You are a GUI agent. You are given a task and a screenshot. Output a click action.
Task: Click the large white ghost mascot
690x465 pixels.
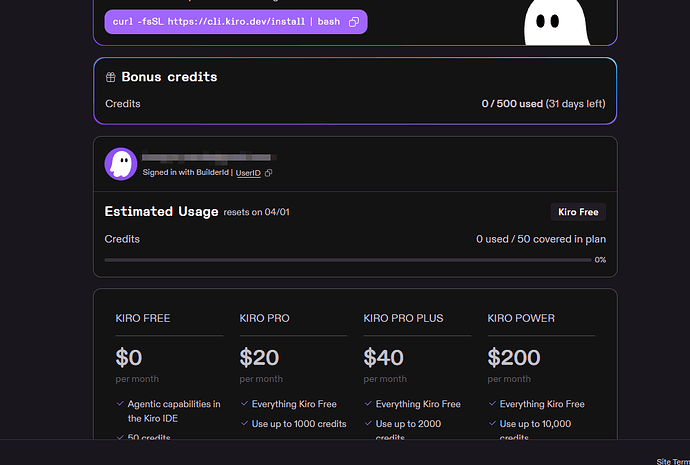pos(556,23)
